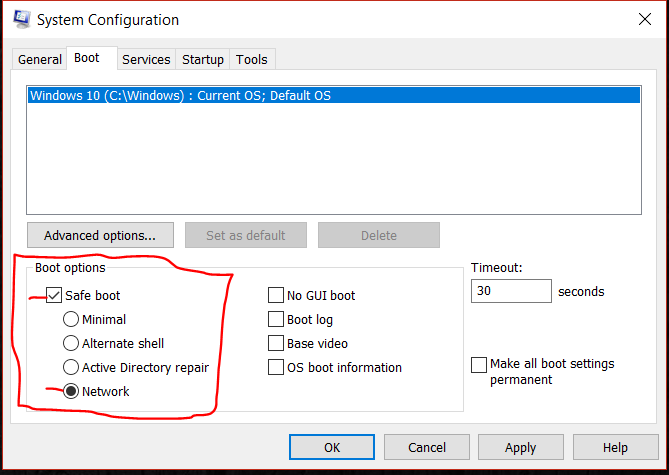Check the Base video option
Screen dimensions: 669x475
point(276,344)
